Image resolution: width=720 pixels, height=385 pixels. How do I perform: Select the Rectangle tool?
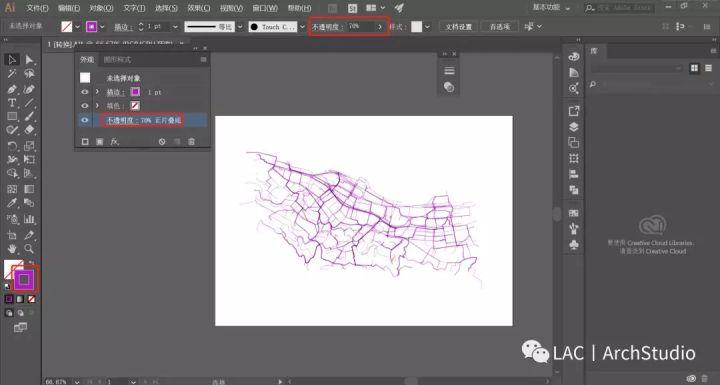(12, 116)
